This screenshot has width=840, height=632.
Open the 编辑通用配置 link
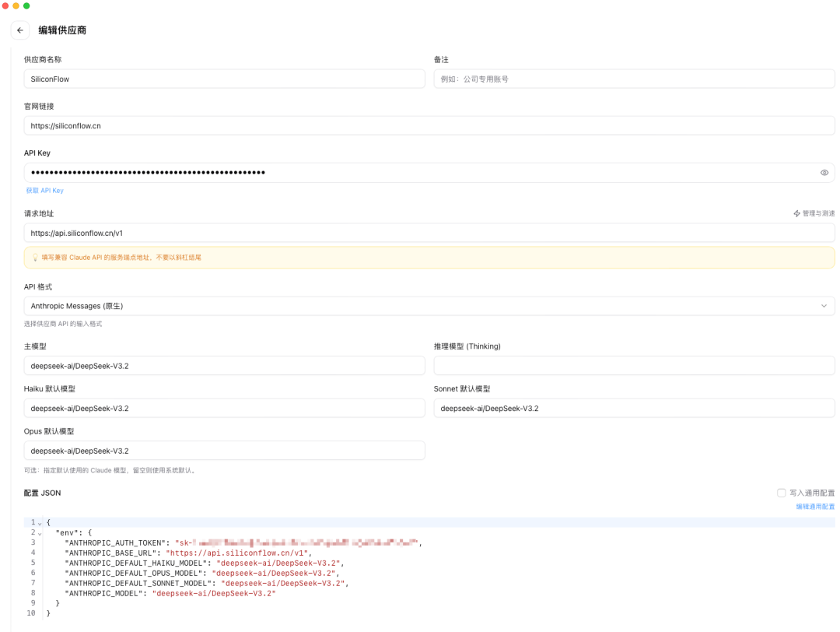(815, 507)
